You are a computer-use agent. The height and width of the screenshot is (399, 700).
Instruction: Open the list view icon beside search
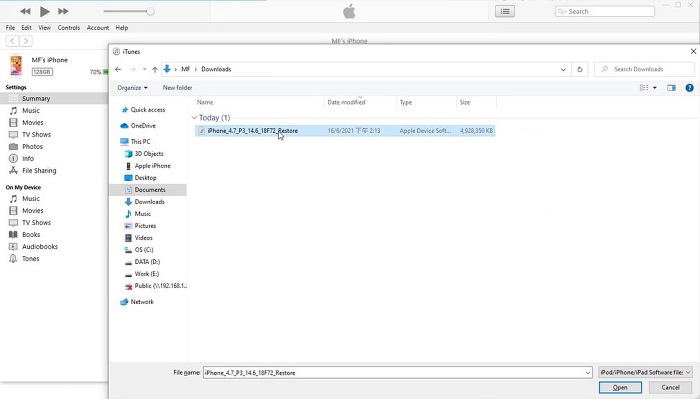pos(505,12)
